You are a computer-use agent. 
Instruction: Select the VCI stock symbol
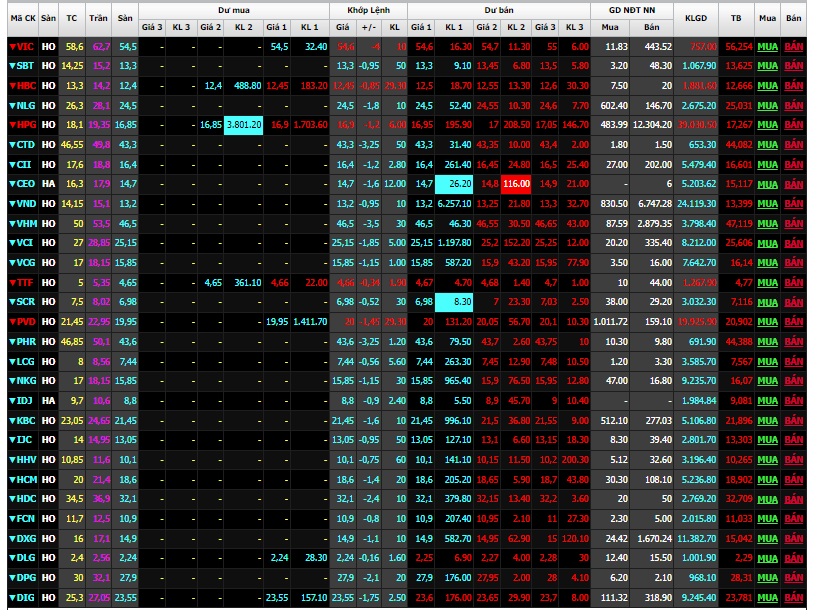pyautogui.click(x=24, y=243)
